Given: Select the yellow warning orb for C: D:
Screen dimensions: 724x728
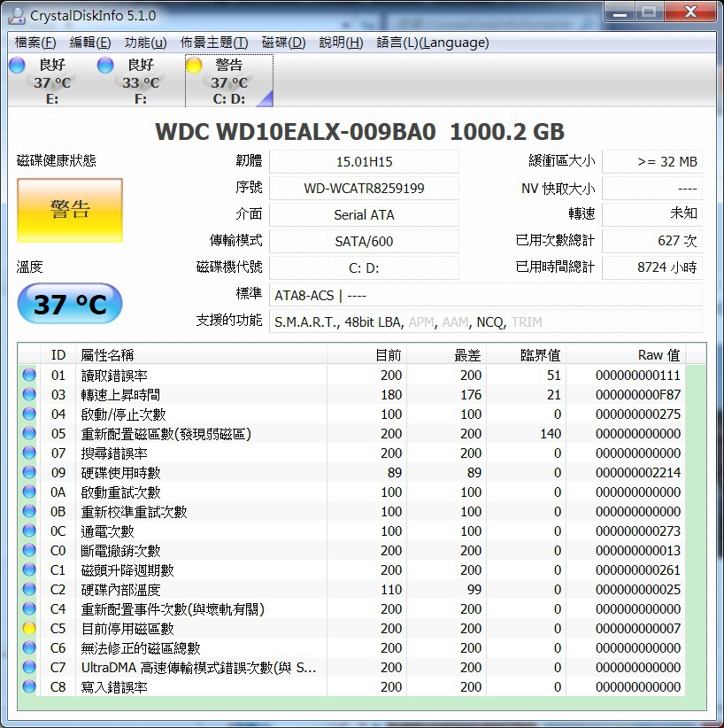Looking at the screenshot, I should [x=194, y=65].
